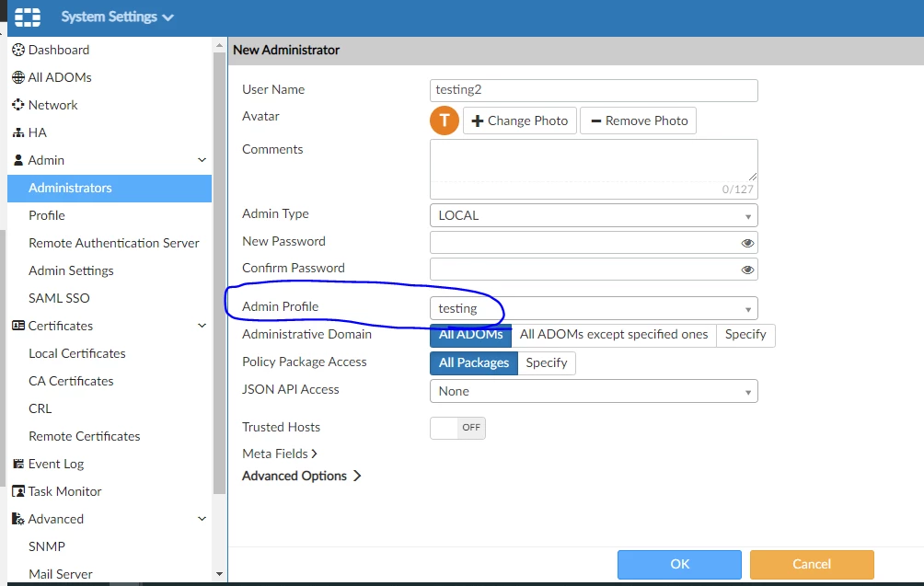This screenshot has width=924, height=586.
Task: Select Specify for Policy Package Access
Action: pyautogui.click(x=547, y=362)
